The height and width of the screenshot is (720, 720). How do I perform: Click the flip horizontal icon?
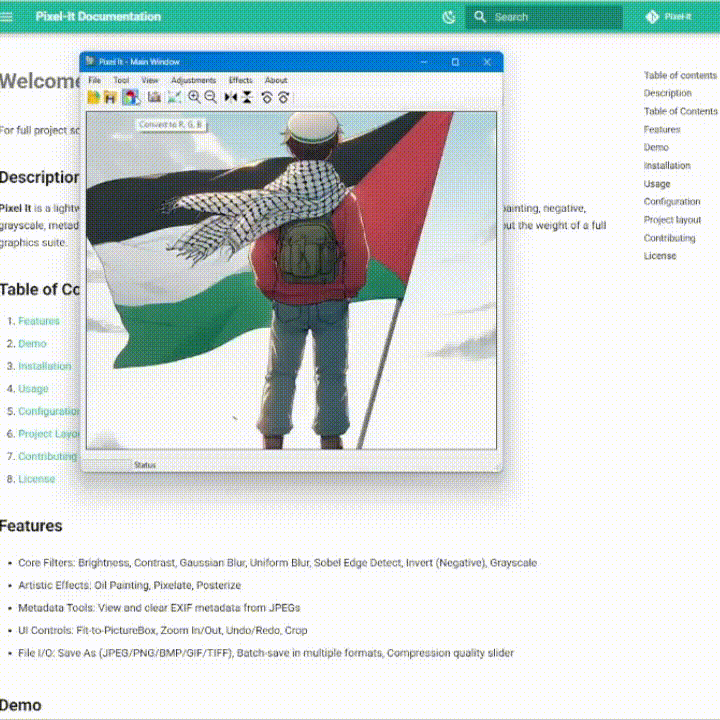coord(231,97)
